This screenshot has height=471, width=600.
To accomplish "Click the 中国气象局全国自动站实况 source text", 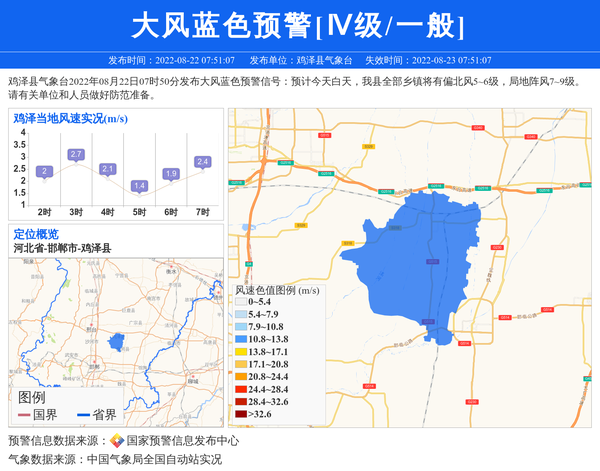I will point(153,459).
